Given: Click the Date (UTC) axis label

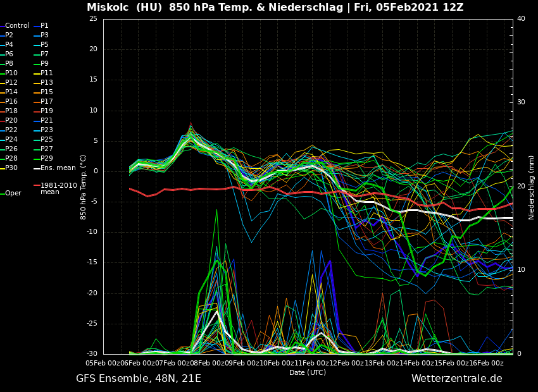Looking at the screenshot, I should [x=308, y=372].
